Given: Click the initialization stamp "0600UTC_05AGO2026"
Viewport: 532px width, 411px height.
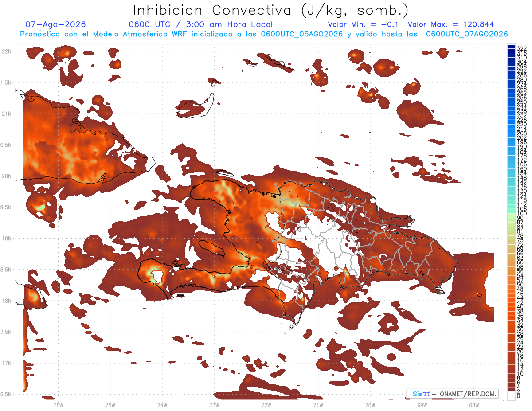Looking at the screenshot, I should 302,34.
